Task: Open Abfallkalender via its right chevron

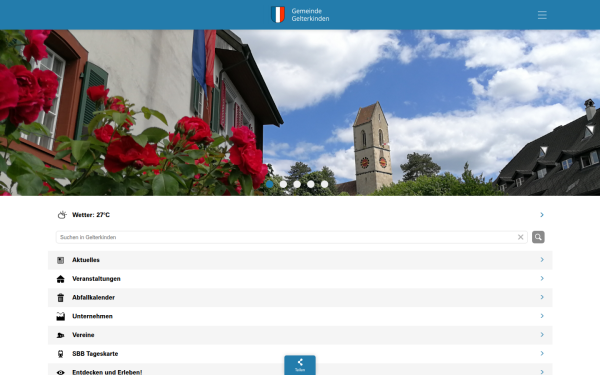Action: pyautogui.click(x=542, y=297)
